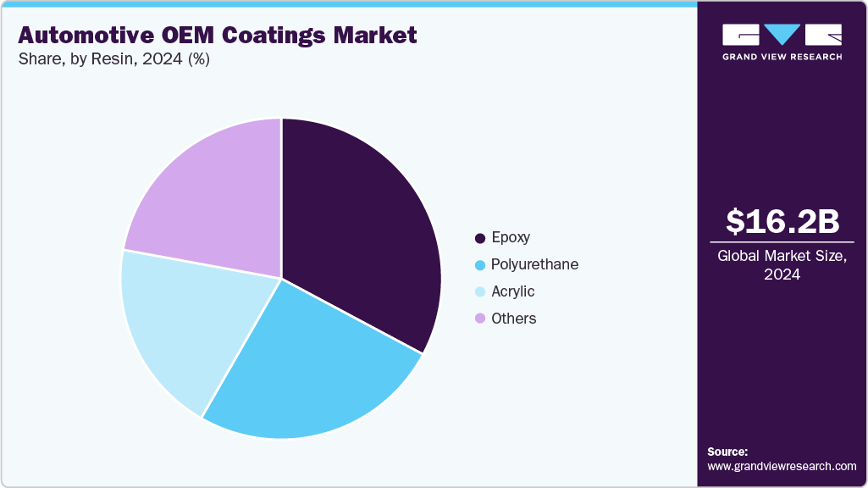
Task: Click the Automotive OEM Coatings Market title
Action: tap(218, 35)
